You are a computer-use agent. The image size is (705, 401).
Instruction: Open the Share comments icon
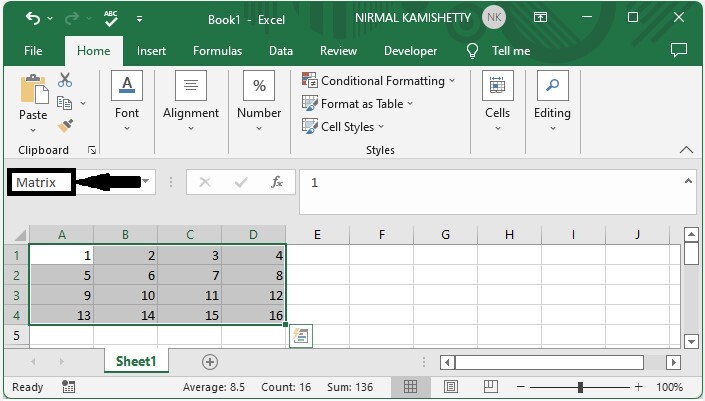[x=679, y=50]
